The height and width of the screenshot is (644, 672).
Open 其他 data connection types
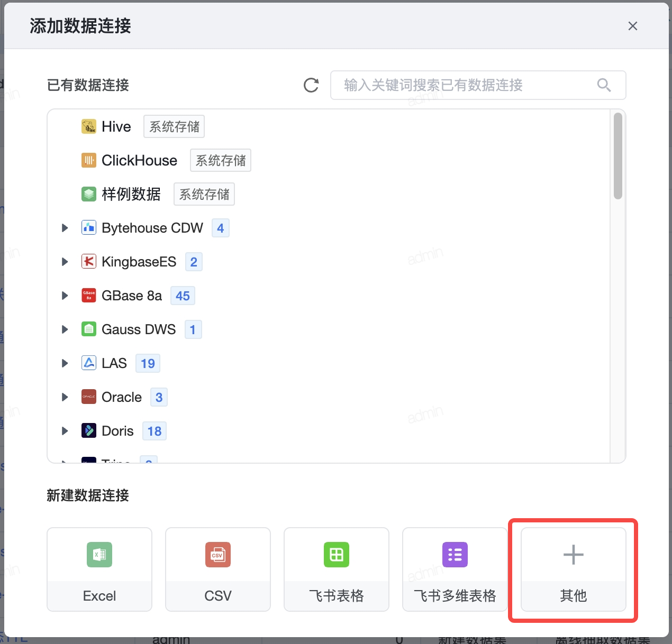[574, 569]
